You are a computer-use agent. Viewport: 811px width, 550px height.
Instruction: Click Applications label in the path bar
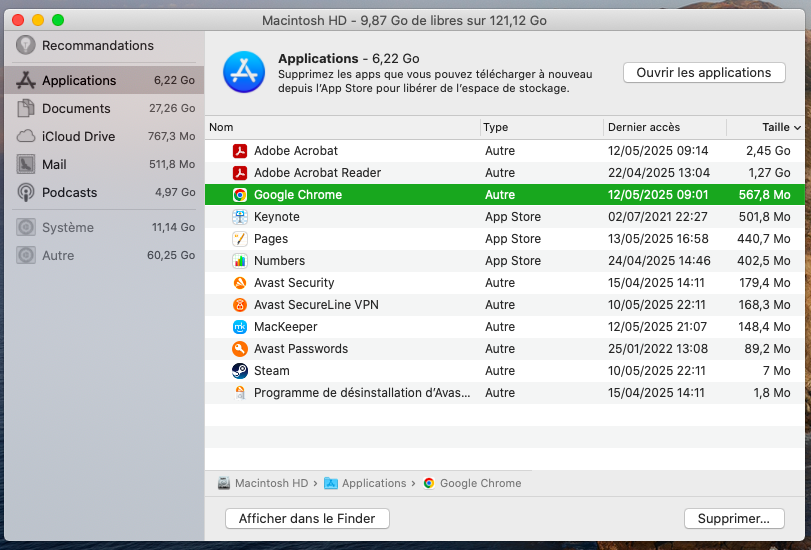374,483
